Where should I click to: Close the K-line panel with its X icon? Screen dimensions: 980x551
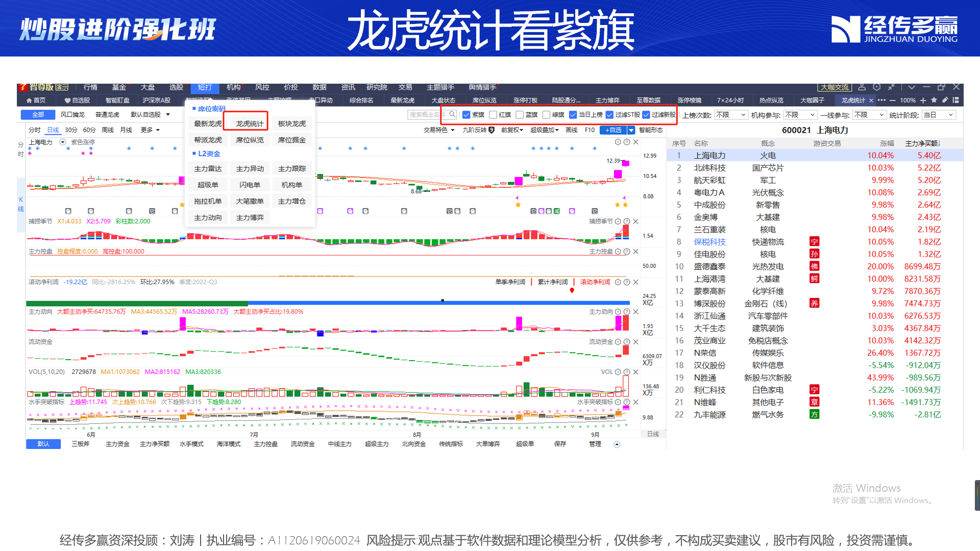tap(636, 142)
